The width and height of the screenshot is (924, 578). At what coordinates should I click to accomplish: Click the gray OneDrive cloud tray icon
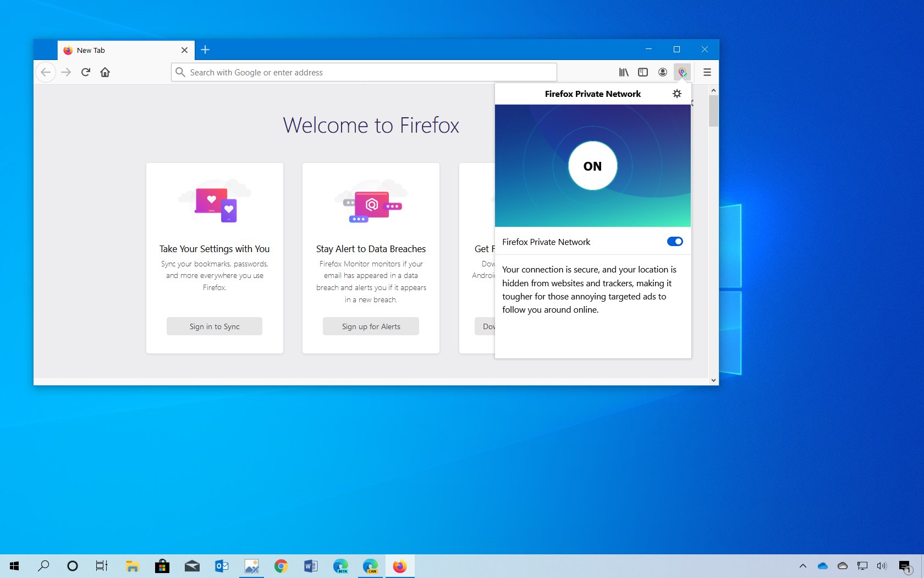[843, 566]
